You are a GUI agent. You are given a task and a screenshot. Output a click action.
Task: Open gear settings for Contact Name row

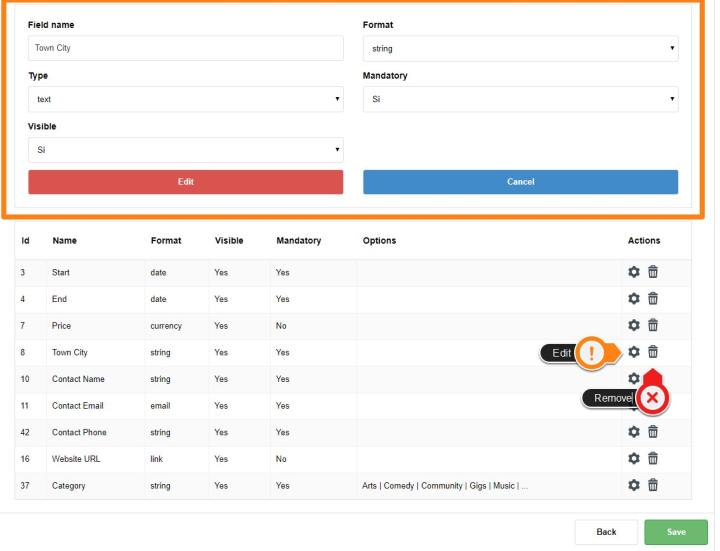(634, 378)
